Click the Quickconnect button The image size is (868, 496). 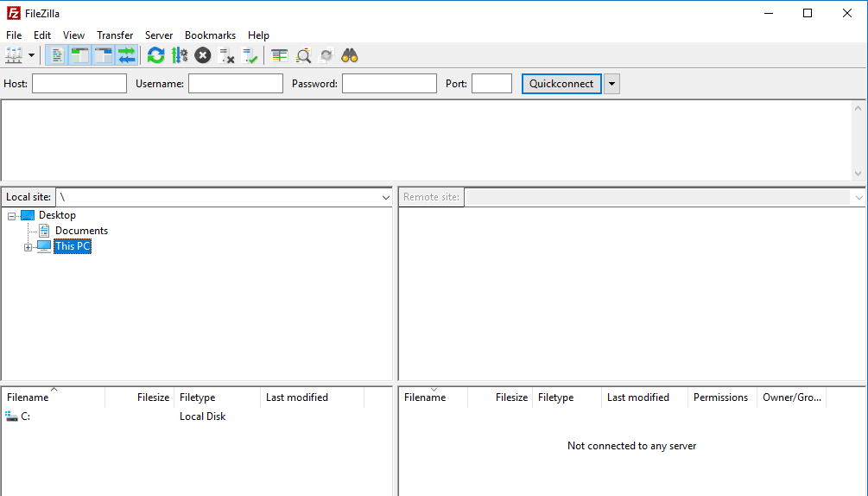pos(561,84)
